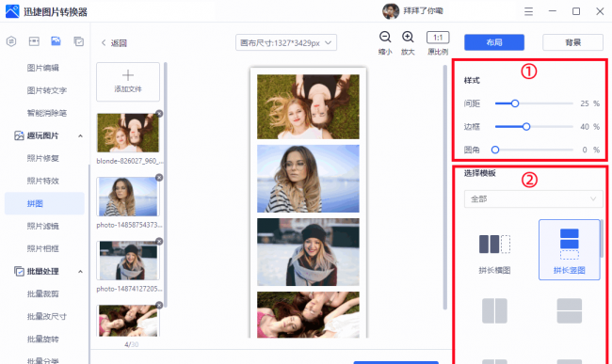Select the first hexagon sidebar tab icon

tap(11, 41)
